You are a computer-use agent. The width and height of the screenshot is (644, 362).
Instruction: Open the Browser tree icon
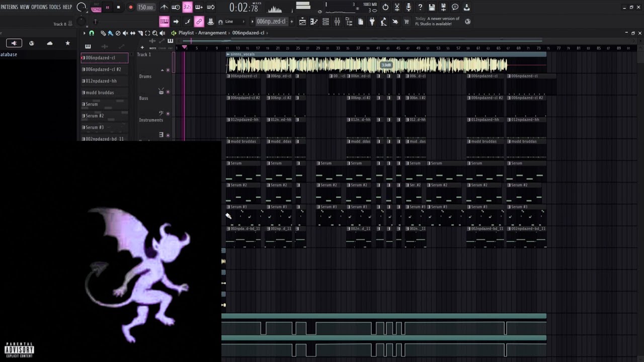[x=349, y=22]
